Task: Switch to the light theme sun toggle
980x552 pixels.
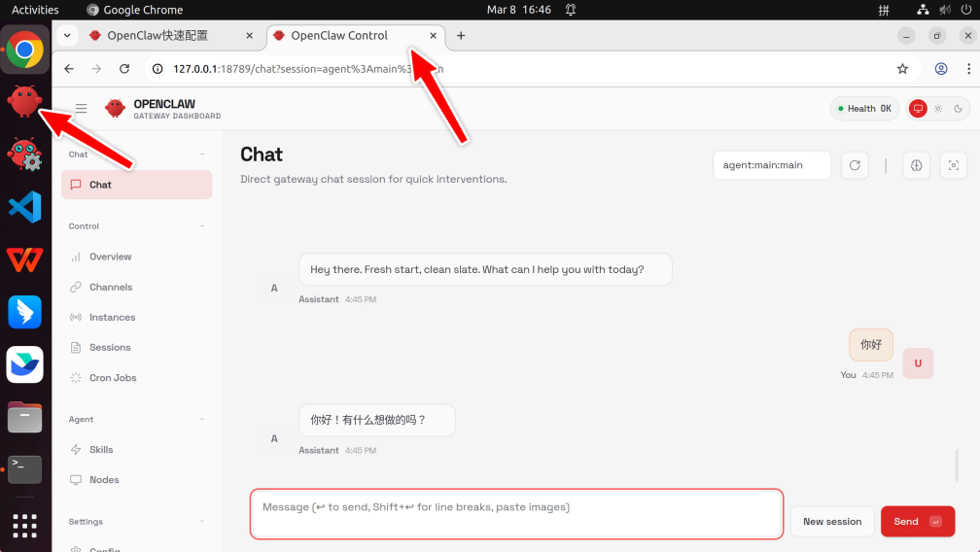Action: [x=938, y=109]
